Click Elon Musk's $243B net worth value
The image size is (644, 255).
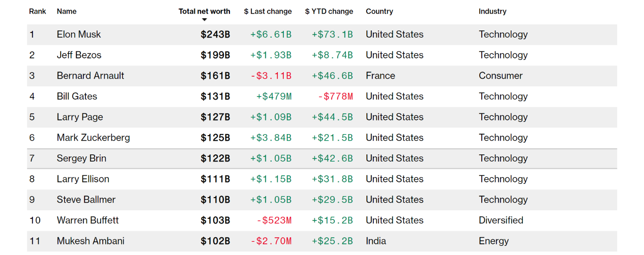coord(215,35)
